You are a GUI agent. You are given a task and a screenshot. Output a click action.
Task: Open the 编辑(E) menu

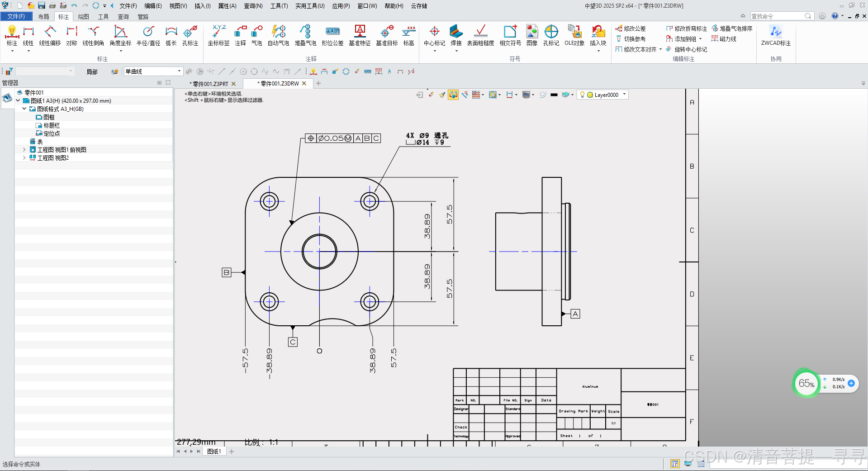coord(153,6)
